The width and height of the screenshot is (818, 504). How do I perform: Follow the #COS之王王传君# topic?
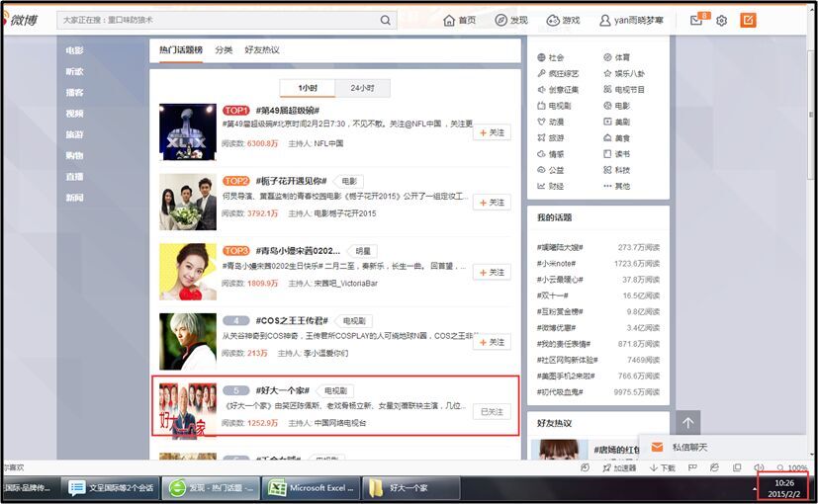click(x=492, y=343)
